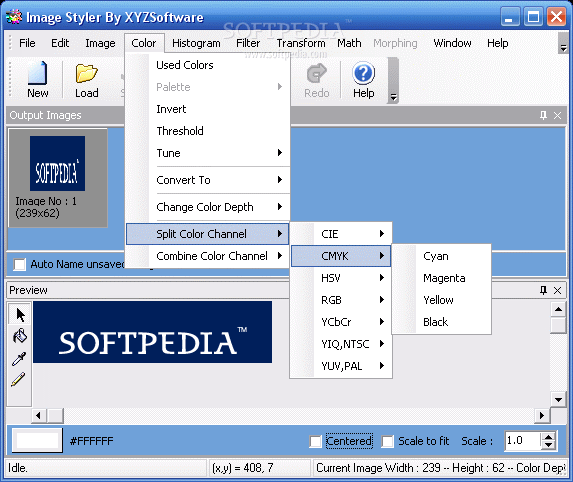Expand the HSV channel submenu
573x482 pixels.
(x=341, y=278)
